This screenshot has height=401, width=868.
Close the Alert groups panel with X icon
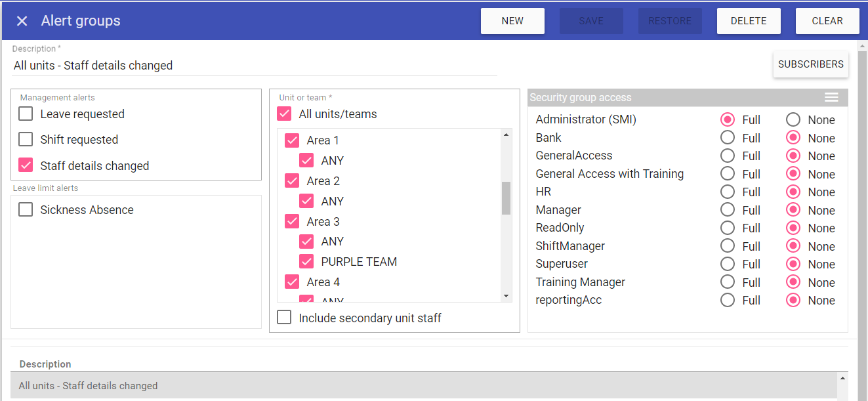[x=22, y=21]
